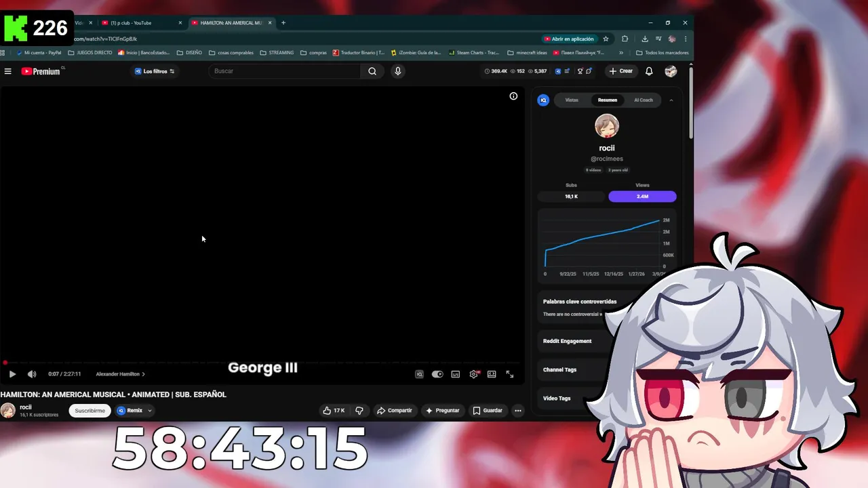Start voice search with the microphone
868x488 pixels.
point(398,71)
